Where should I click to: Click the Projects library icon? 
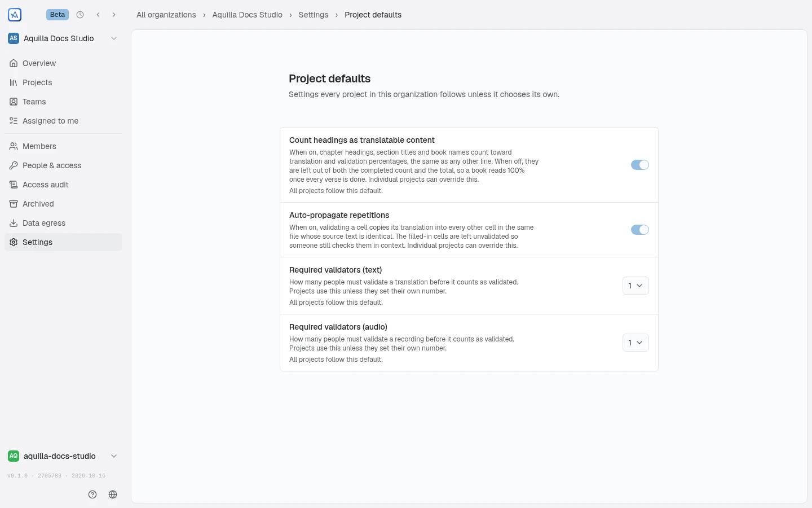point(14,82)
